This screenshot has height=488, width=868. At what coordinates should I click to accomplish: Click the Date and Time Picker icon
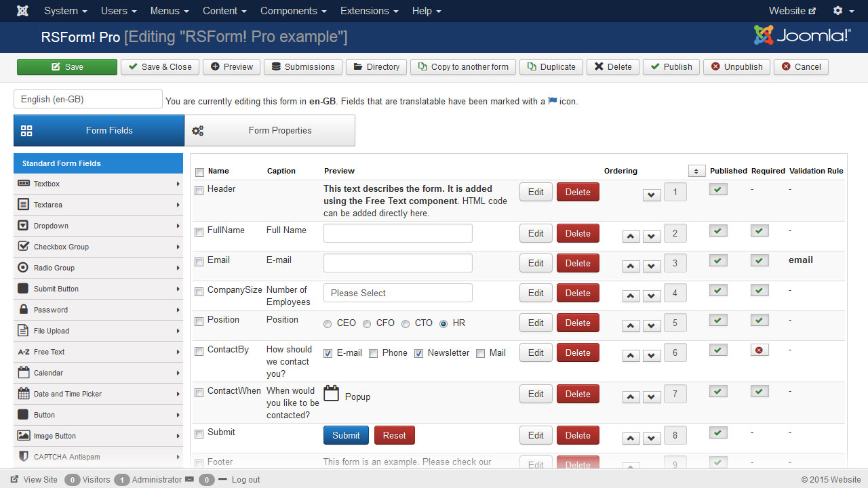(24, 394)
